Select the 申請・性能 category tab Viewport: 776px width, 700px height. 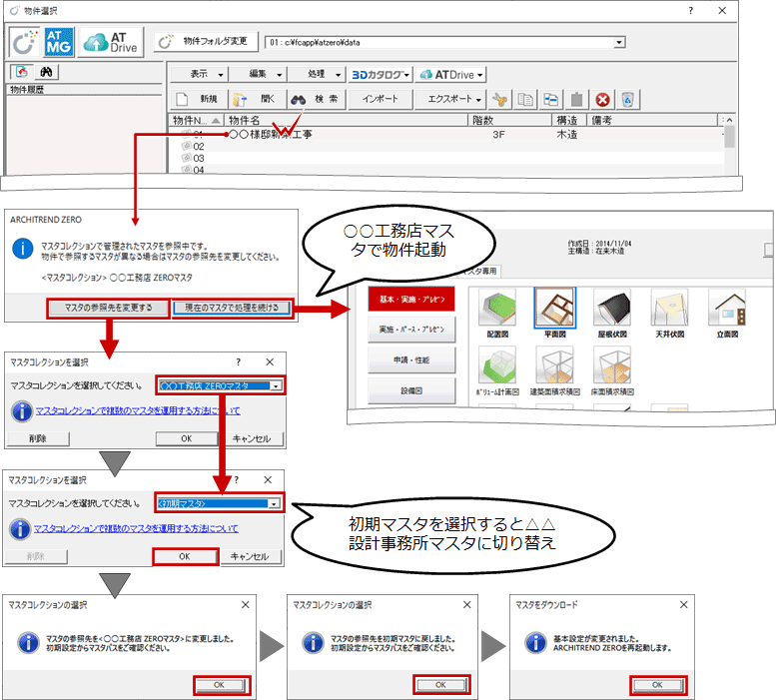[411, 359]
